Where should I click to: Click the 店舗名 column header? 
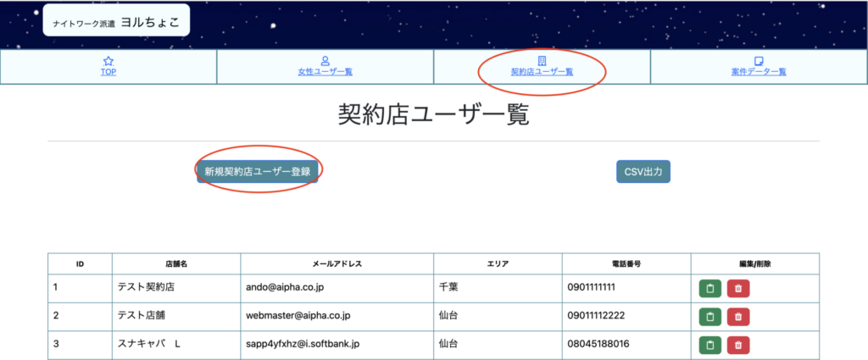click(x=175, y=263)
